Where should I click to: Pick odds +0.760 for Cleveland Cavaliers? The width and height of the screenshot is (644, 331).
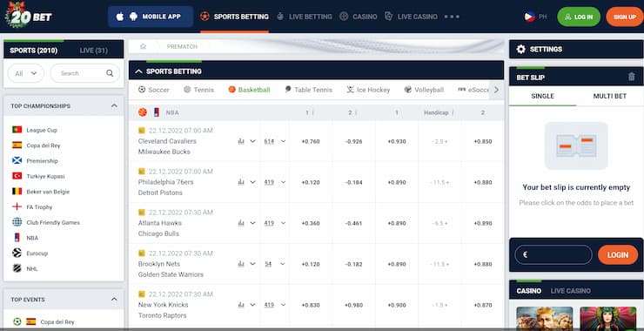coord(311,141)
